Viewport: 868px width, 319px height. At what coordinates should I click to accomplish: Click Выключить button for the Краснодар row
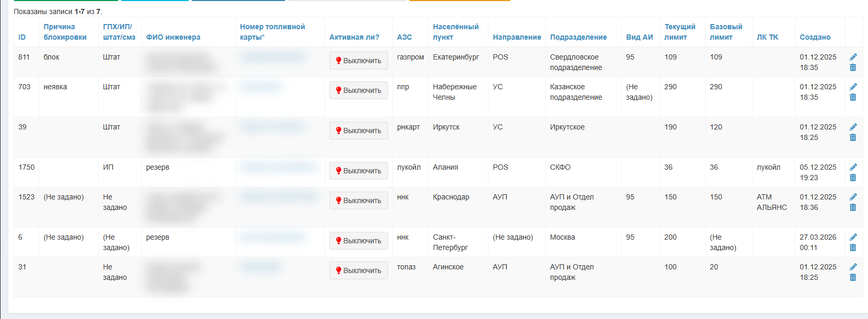(359, 200)
